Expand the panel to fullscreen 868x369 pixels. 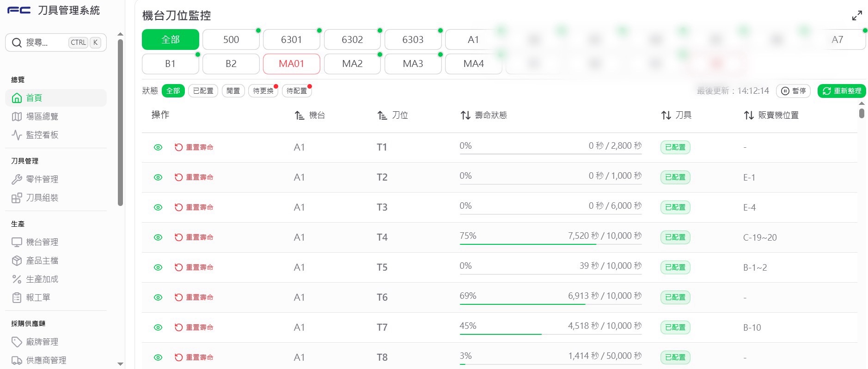tap(857, 16)
